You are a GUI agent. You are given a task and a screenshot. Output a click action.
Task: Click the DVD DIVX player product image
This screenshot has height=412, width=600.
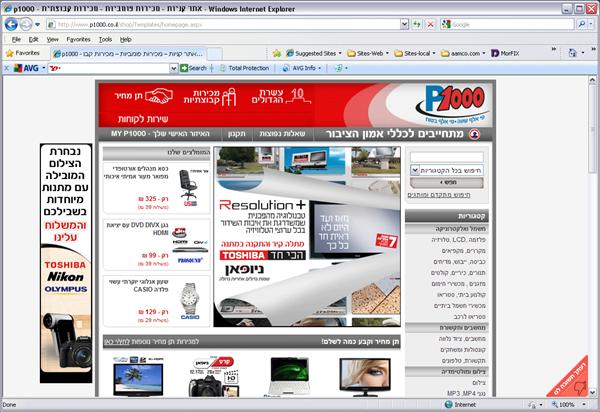[x=189, y=245]
